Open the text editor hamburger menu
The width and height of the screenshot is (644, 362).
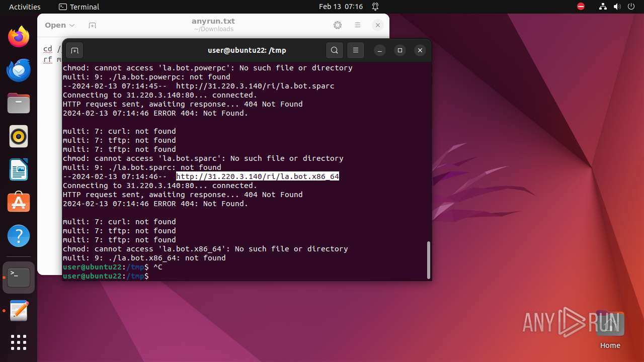[x=358, y=25]
